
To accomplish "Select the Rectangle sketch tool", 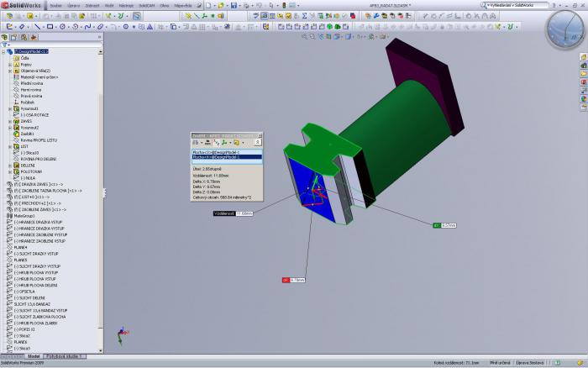I will click(50, 26).
